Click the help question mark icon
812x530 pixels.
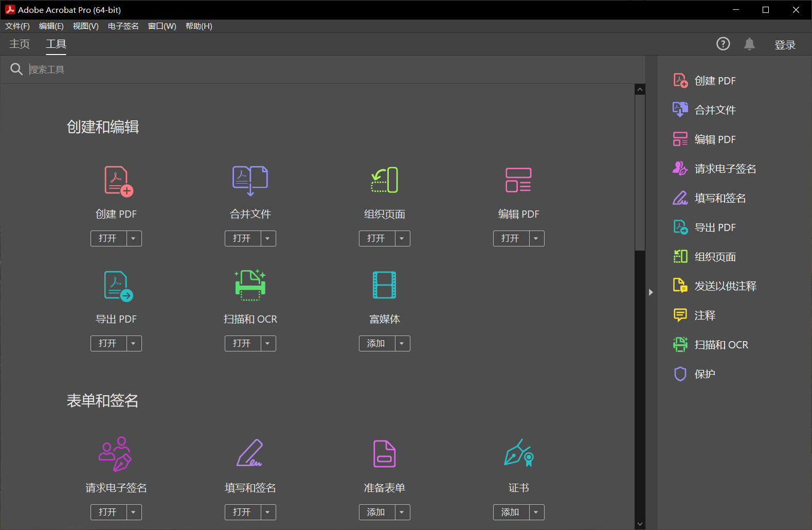click(x=723, y=44)
